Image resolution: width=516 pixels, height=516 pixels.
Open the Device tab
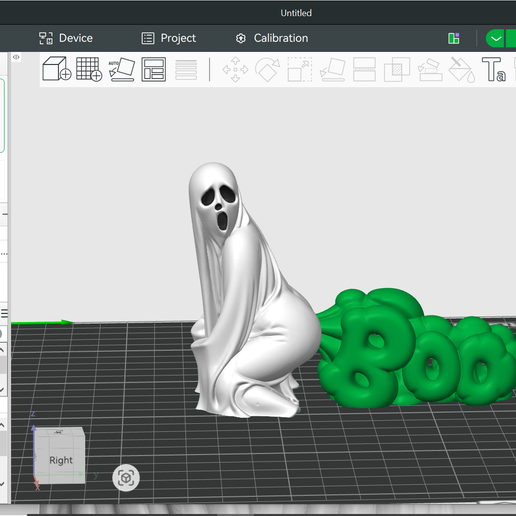coord(66,38)
